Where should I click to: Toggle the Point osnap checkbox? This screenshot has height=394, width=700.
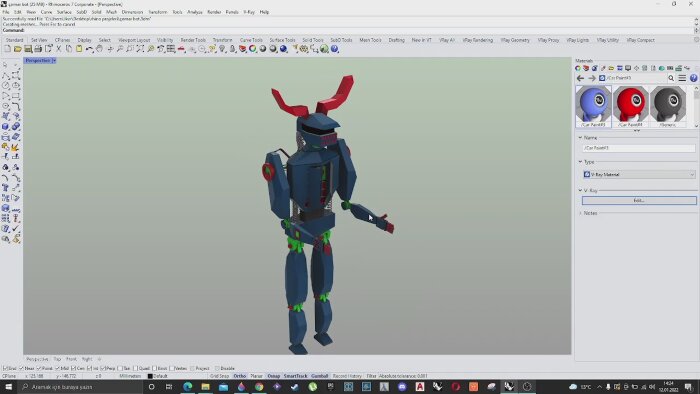(x=39, y=368)
